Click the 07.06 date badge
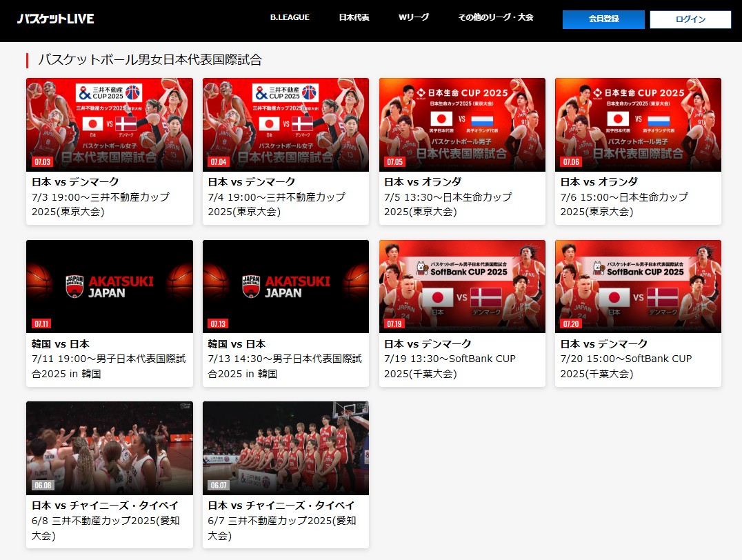This screenshot has width=742, height=560. (571, 162)
